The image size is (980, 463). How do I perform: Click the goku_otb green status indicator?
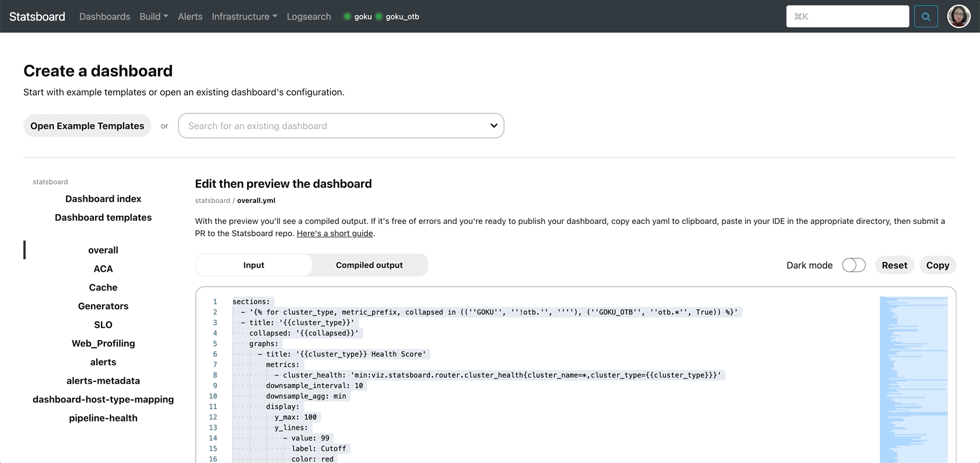(x=379, y=16)
